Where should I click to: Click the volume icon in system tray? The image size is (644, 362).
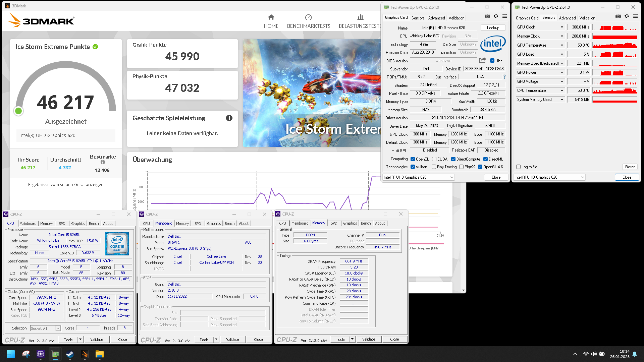[x=594, y=354]
